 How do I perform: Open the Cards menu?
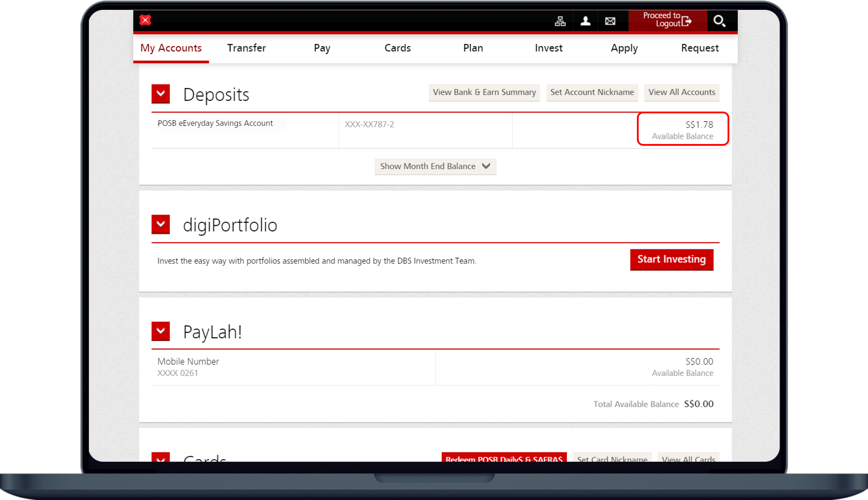point(398,48)
